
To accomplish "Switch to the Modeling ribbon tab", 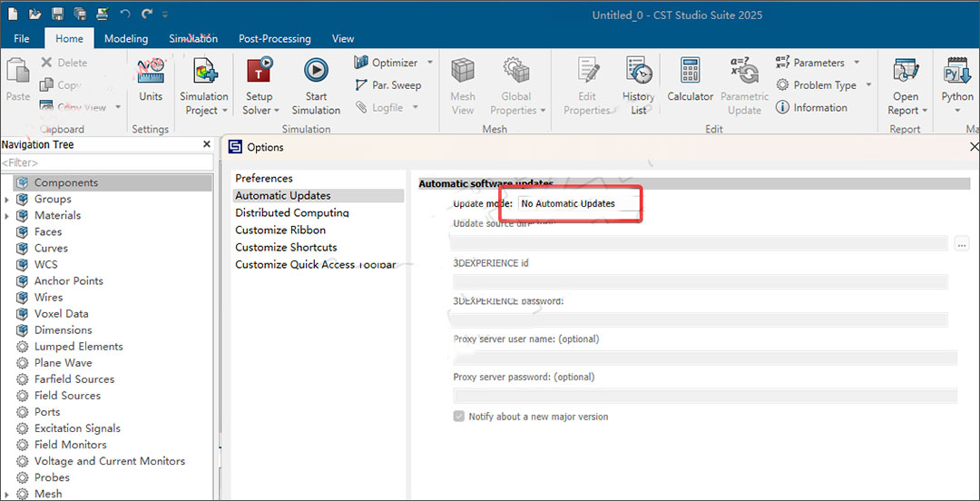I will (125, 38).
